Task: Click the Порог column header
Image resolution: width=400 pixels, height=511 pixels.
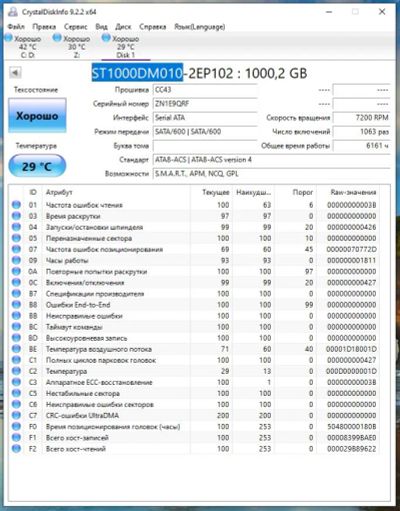Action: coord(303,192)
